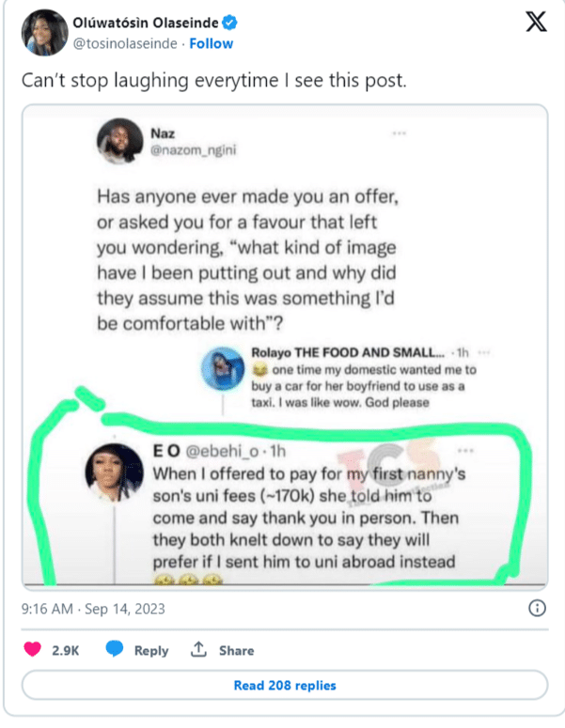Click the share upload icon

[198, 650]
